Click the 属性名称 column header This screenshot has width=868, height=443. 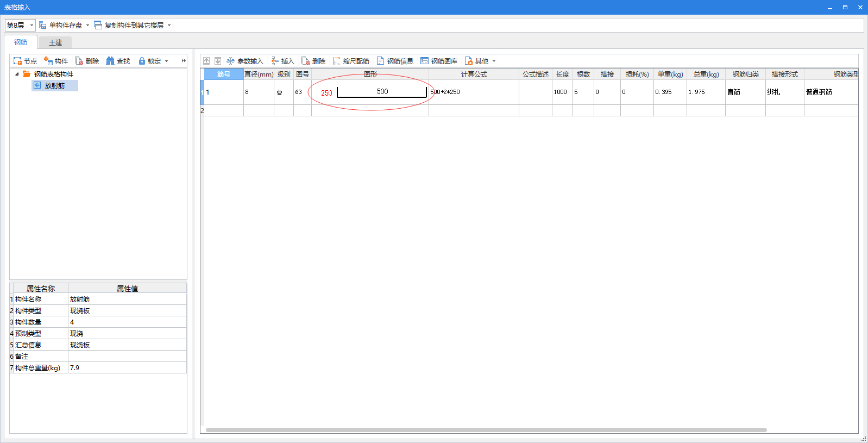click(x=41, y=289)
